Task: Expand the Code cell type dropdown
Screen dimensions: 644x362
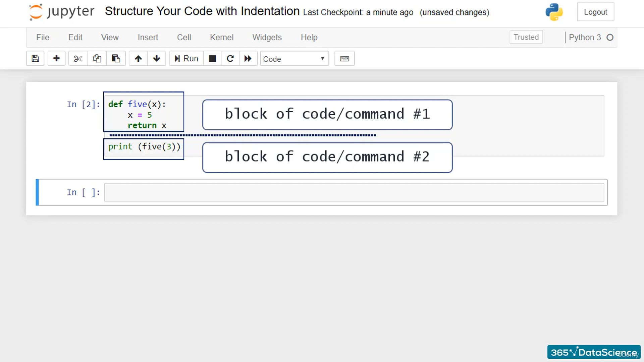Action: [x=294, y=59]
